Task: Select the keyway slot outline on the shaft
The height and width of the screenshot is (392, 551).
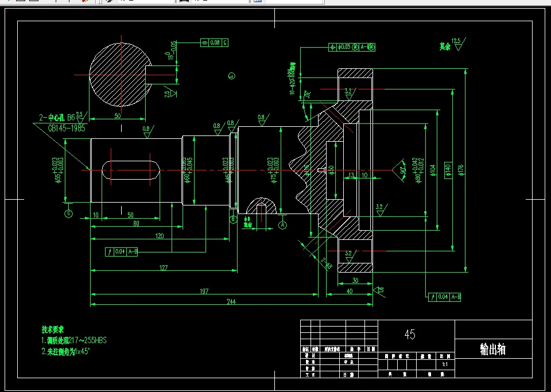Action: point(131,170)
